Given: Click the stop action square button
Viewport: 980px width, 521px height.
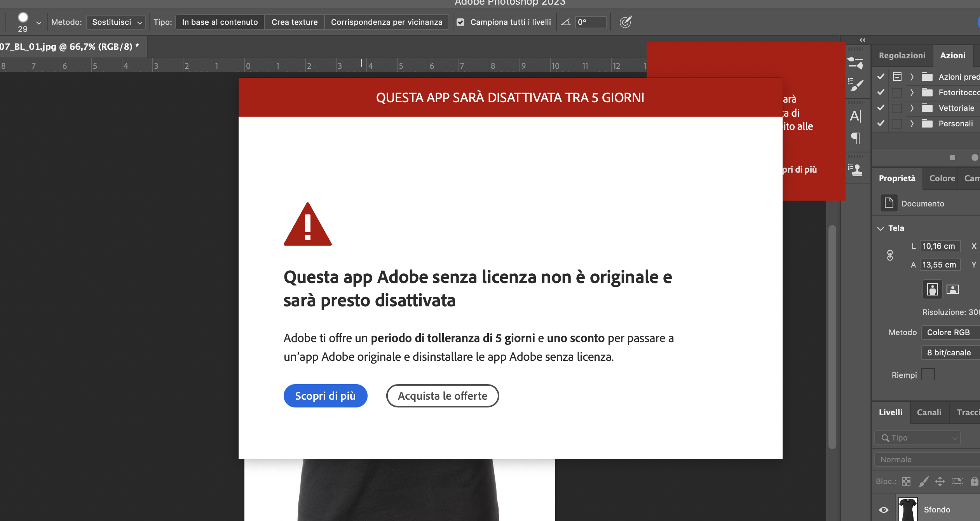Looking at the screenshot, I should pyautogui.click(x=952, y=157).
